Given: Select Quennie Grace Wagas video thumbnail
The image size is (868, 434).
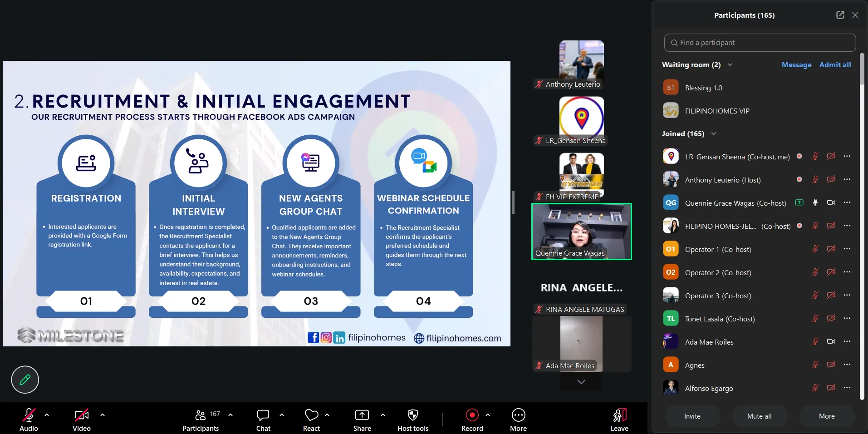Looking at the screenshot, I should coord(581,232).
